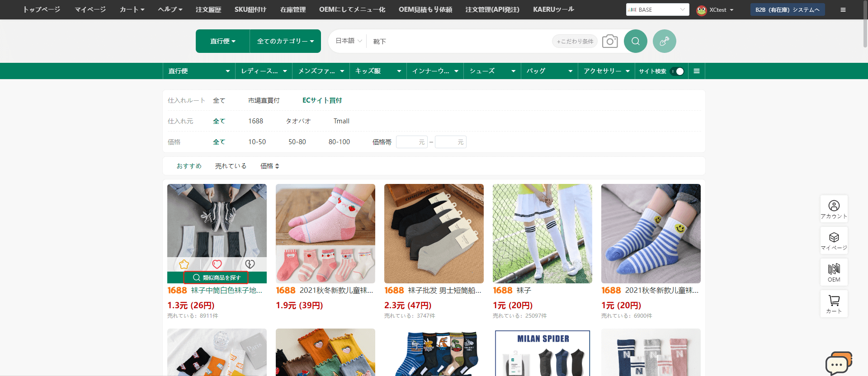Click the green link icon button
This screenshot has height=376, width=868.
[x=665, y=41]
